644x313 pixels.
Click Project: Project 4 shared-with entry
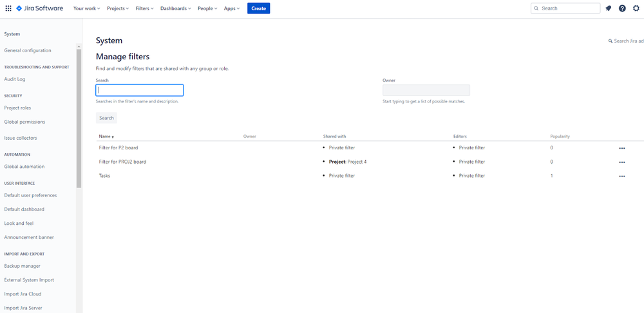tap(348, 162)
